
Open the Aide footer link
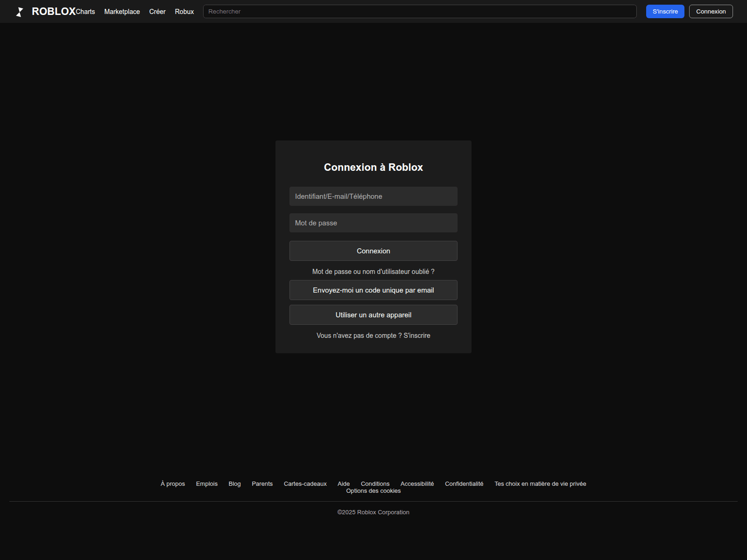tap(344, 484)
